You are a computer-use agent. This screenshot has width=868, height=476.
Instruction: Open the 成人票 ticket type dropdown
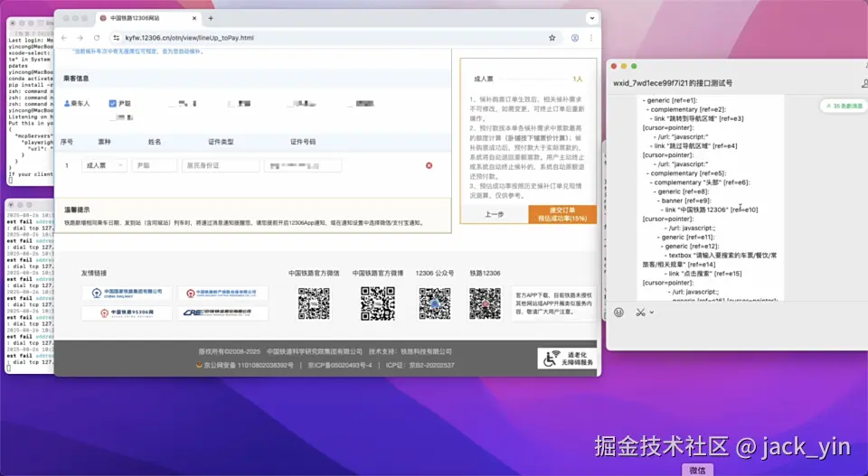[x=104, y=165]
